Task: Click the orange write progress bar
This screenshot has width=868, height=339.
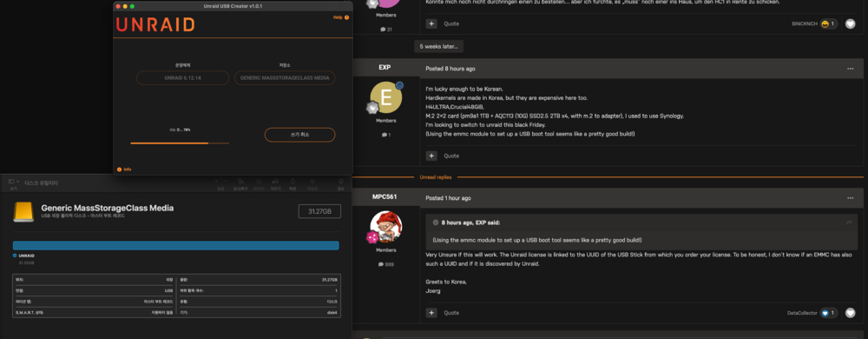Action: (x=180, y=143)
